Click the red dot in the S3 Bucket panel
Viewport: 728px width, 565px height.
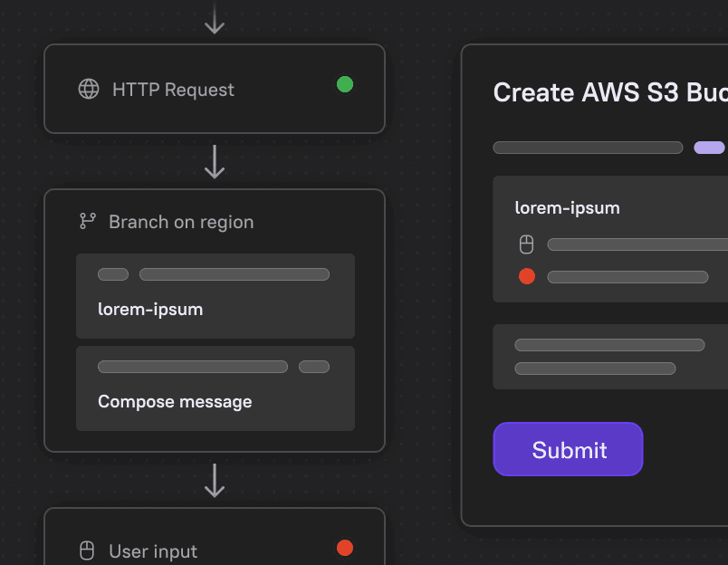coord(526,276)
